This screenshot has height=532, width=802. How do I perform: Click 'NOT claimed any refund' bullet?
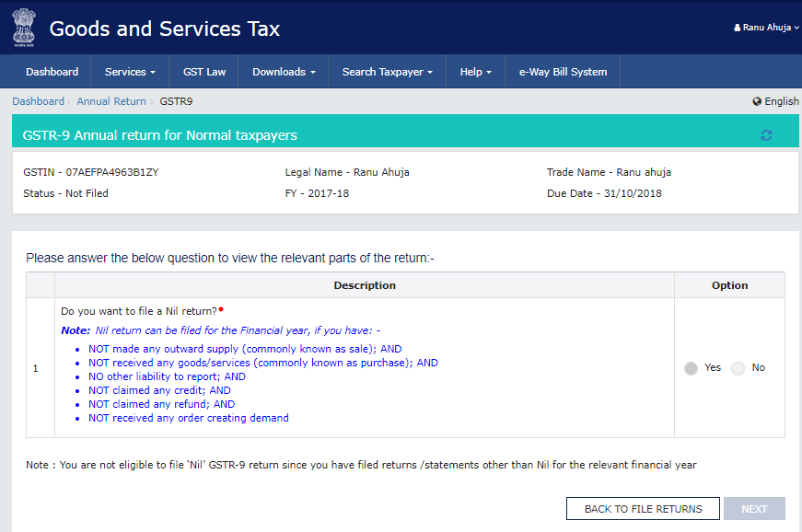[x=162, y=404]
